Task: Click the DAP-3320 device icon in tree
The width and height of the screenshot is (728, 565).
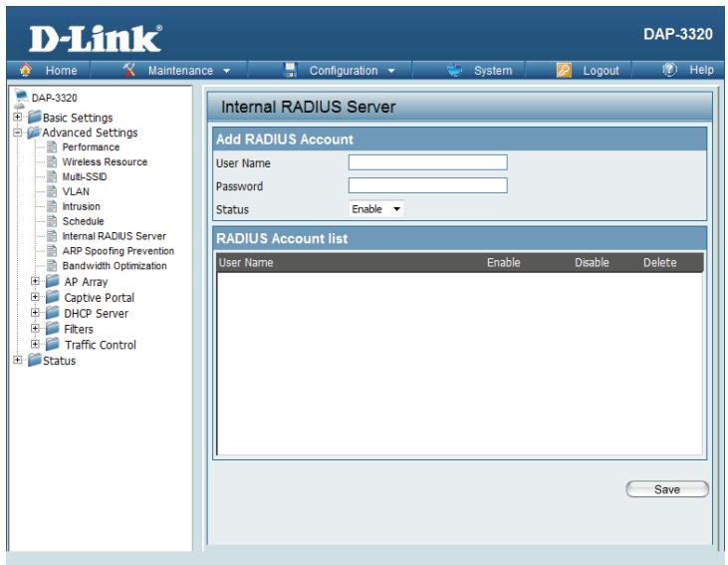Action: tap(21, 98)
